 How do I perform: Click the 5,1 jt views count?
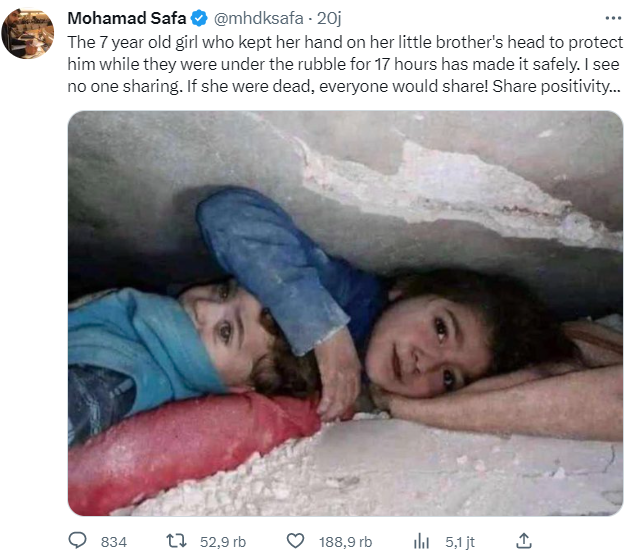pos(458,541)
